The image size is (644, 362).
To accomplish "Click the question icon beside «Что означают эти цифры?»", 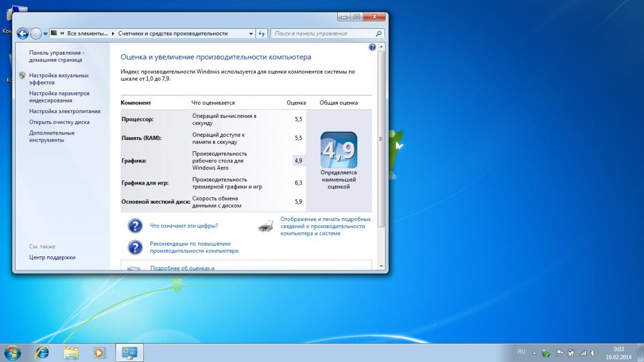I will coord(135,225).
